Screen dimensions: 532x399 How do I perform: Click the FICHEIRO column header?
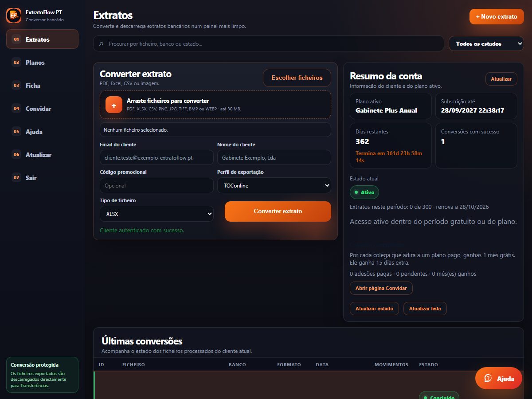pyautogui.click(x=133, y=364)
